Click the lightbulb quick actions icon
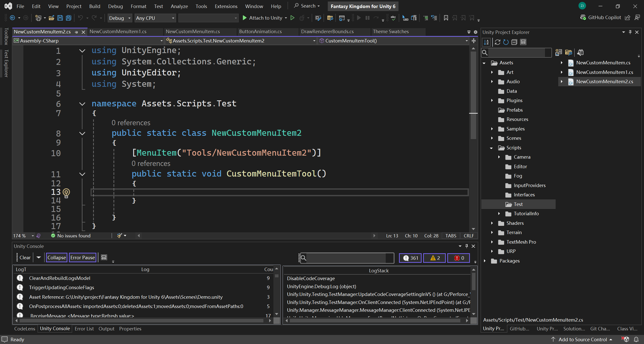 coord(66,193)
